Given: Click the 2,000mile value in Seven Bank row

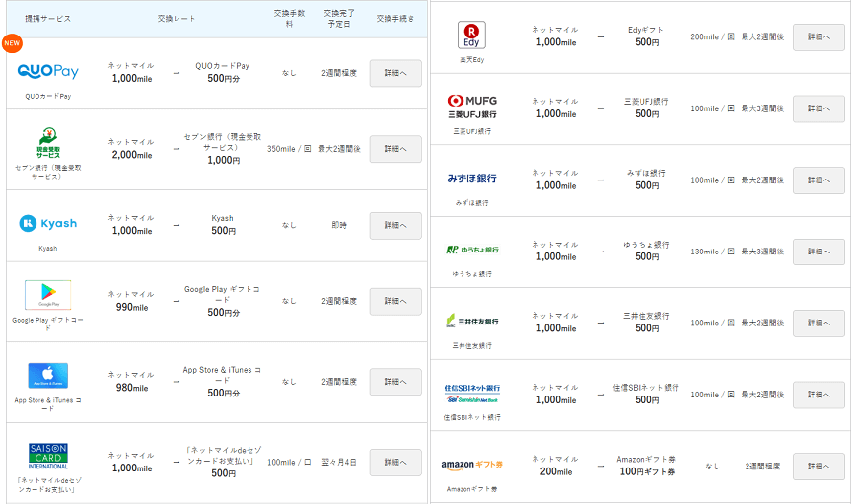Looking at the screenshot, I should 132,155.
